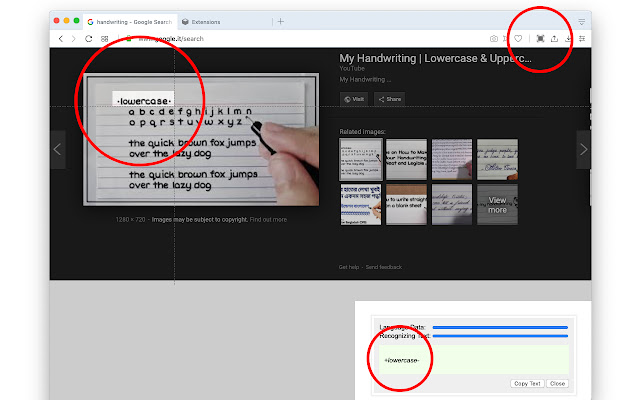The image size is (640, 400).
Task: Click the Recognizing Text progress bar
Action: [x=499, y=336]
